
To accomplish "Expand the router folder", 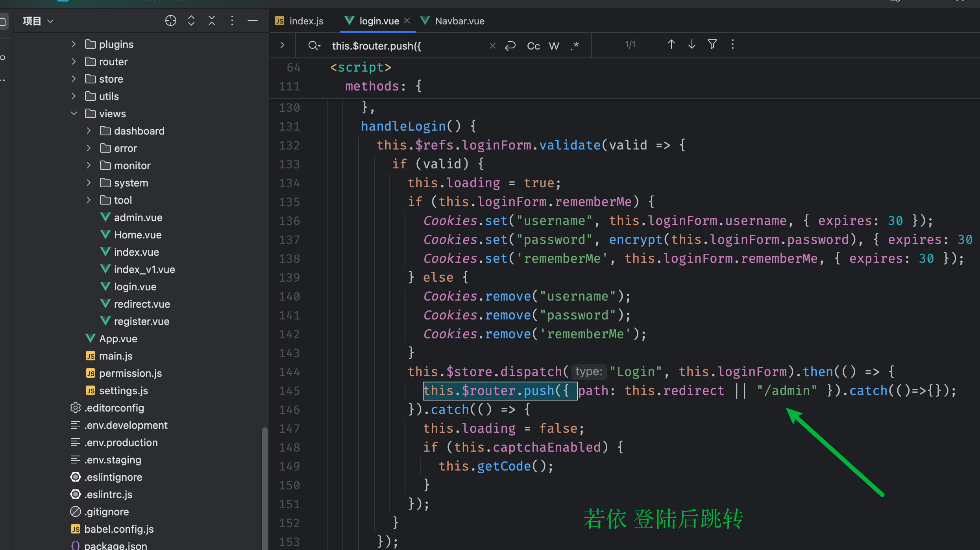I will [x=74, y=61].
